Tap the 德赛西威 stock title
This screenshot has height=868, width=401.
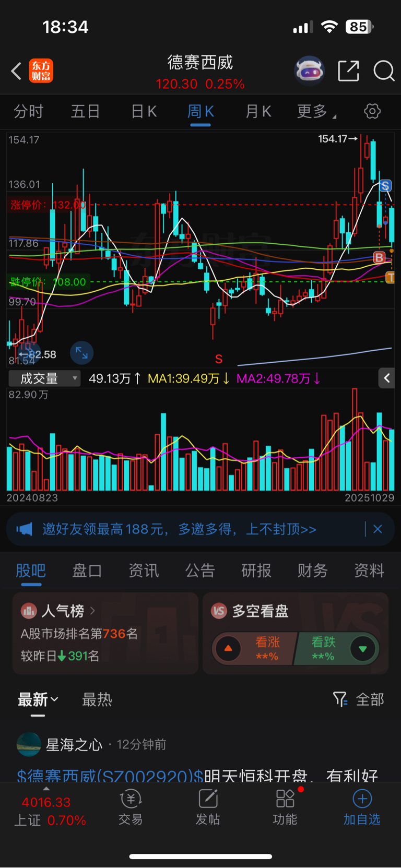coord(200,63)
